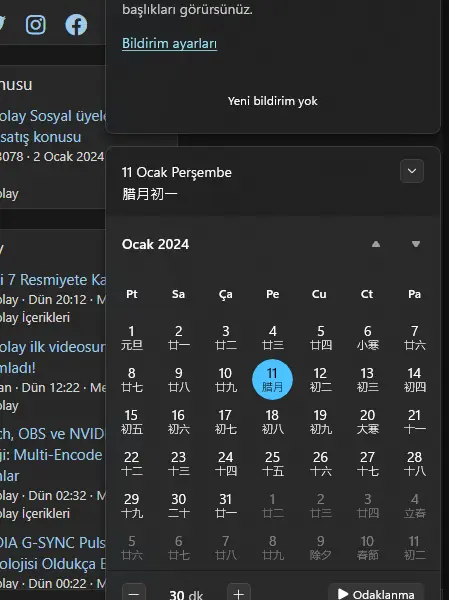Go to next month with down arrow

coord(416,244)
